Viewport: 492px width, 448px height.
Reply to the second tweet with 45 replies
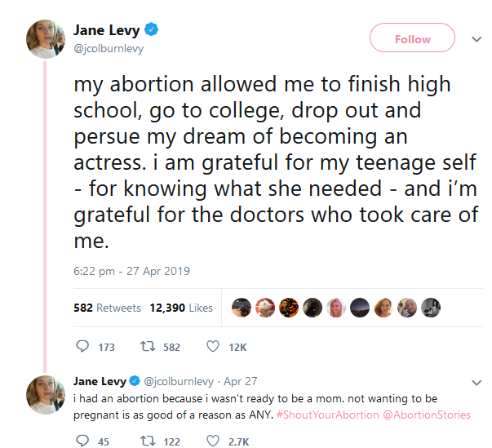click(82, 441)
